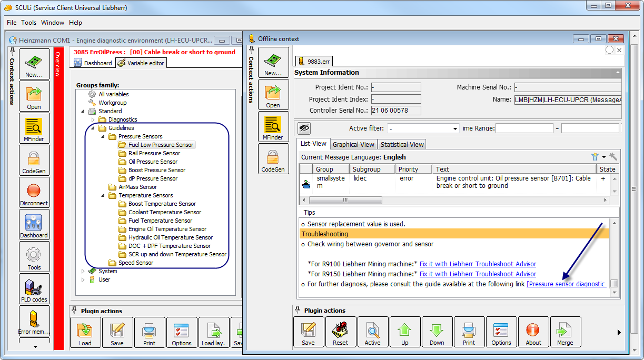Screen dimensions: 644x360
Task: Click the Reset plugin action icon
Action: (340, 332)
